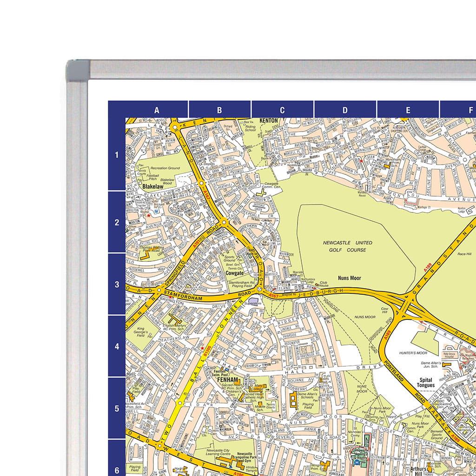Select the Spital Tongues label
This screenshot has height=476, width=476.
coord(426,383)
